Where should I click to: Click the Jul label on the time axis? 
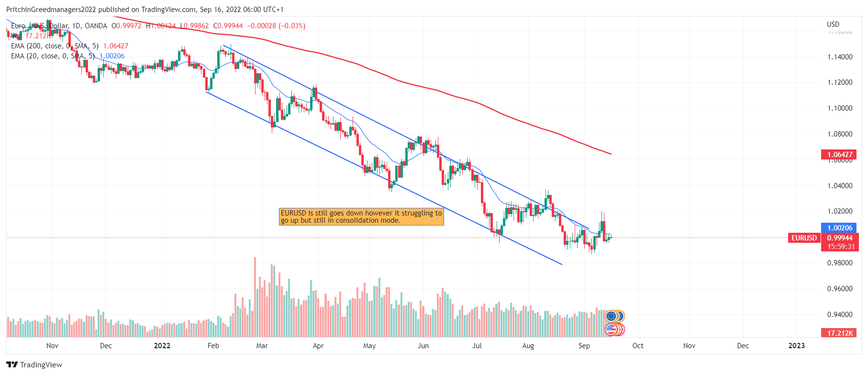click(x=477, y=346)
